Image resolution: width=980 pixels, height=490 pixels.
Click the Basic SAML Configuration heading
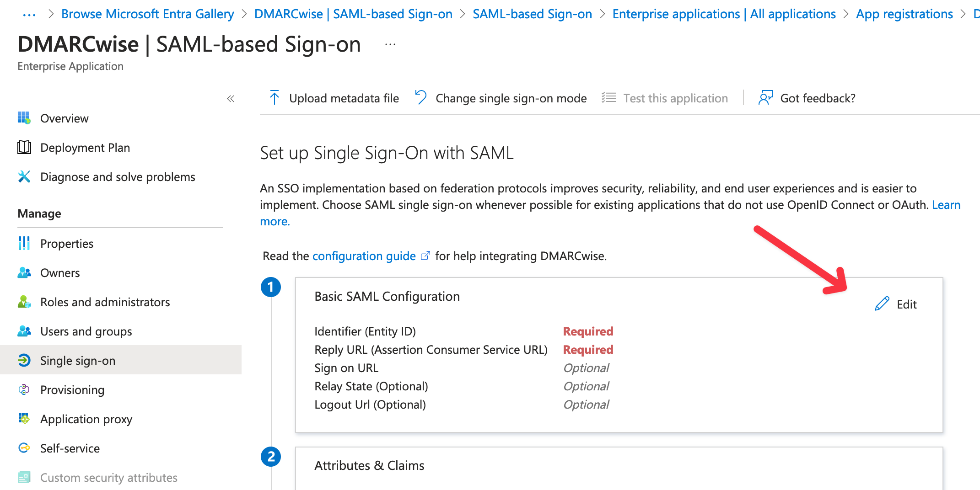pos(387,296)
